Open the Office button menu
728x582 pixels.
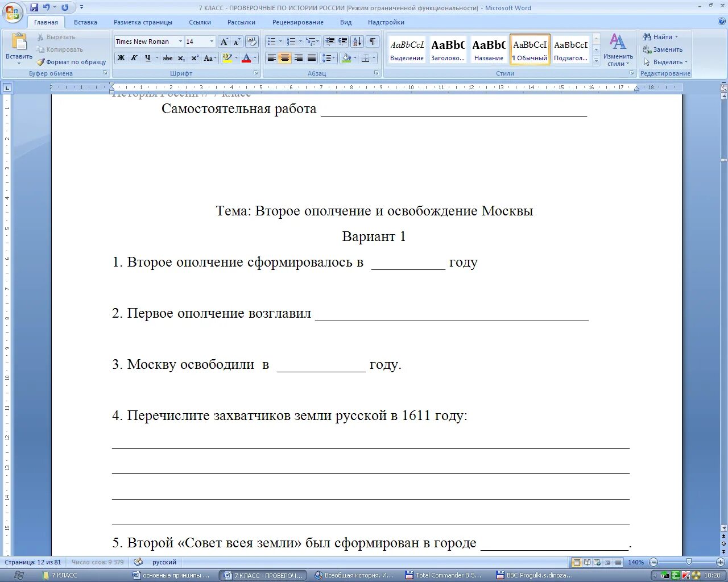tap(13, 13)
